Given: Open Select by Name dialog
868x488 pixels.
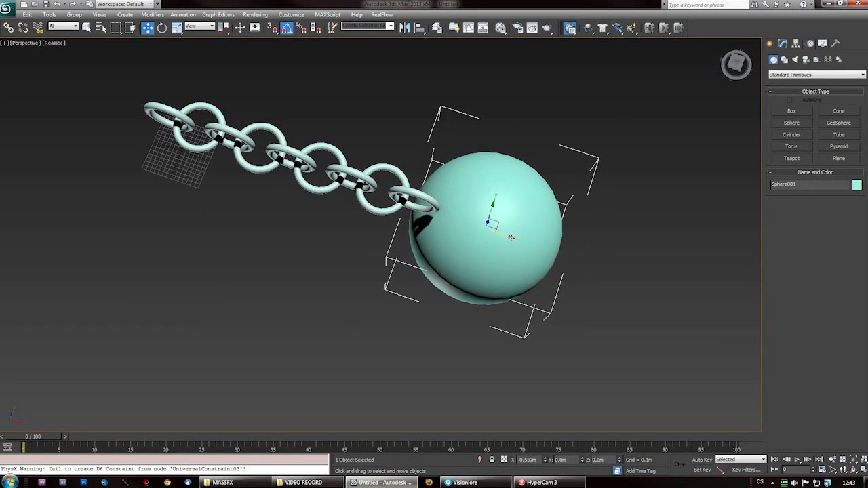Looking at the screenshot, I should pos(100,28).
